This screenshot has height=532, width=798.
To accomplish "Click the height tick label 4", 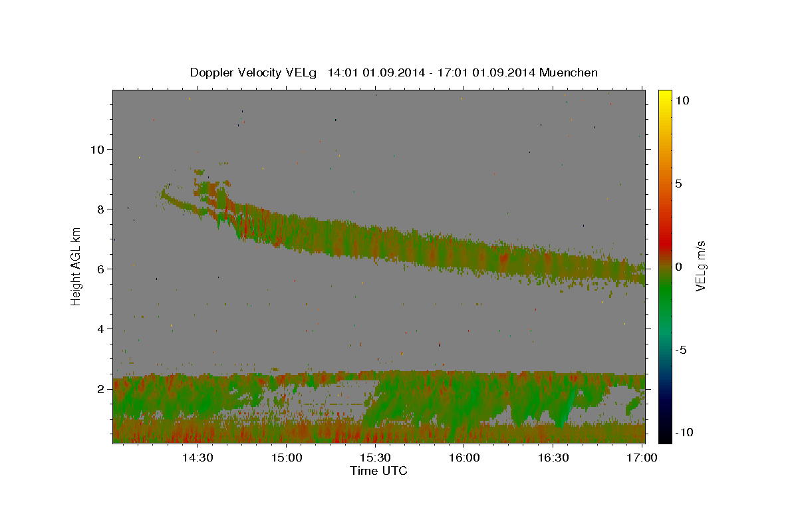I will click(101, 329).
